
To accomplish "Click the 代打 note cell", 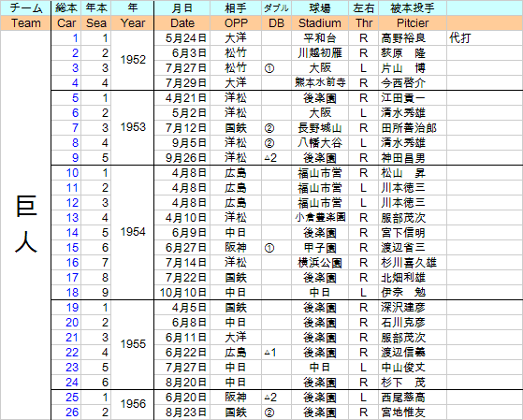I will click(x=485, y=38).
